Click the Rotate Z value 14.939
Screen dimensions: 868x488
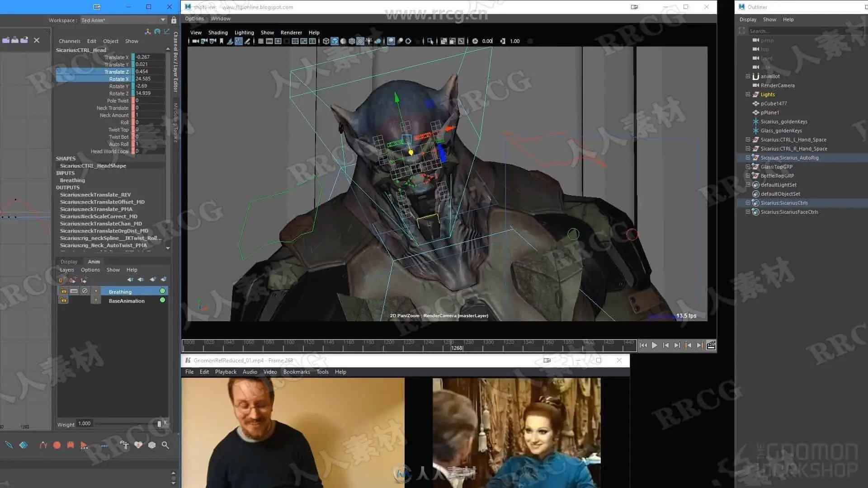pyautogui.click(x=150, y=94)
